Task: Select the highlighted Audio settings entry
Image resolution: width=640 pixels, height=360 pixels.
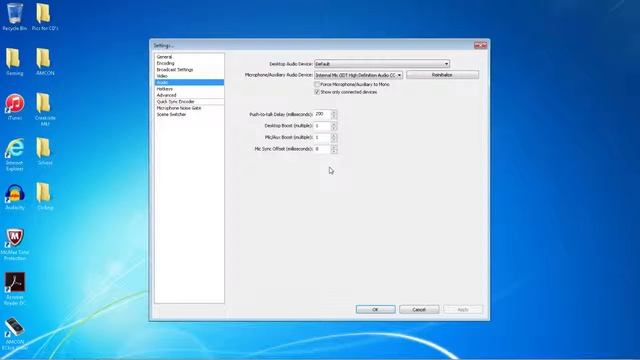Action: coord(189,82)
